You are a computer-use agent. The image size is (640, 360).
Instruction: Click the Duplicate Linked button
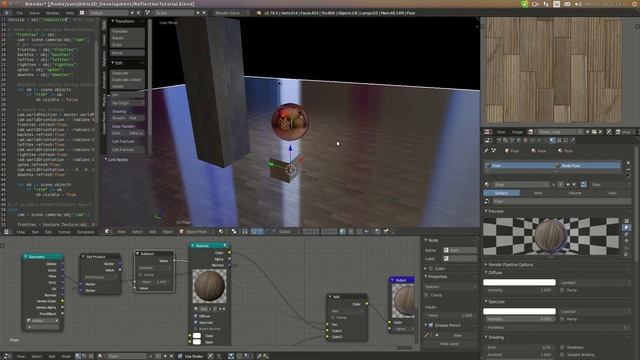pyautogui.click(x=127, y=80)
